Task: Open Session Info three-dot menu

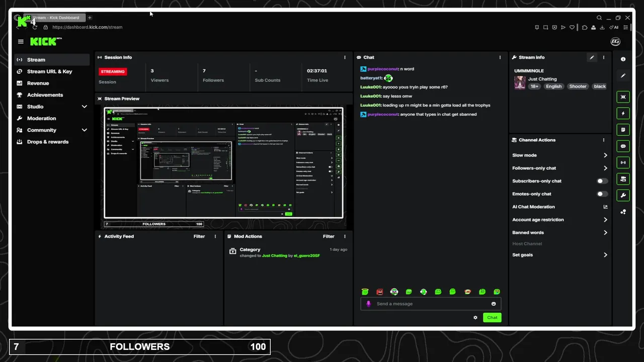Action: 345,57
